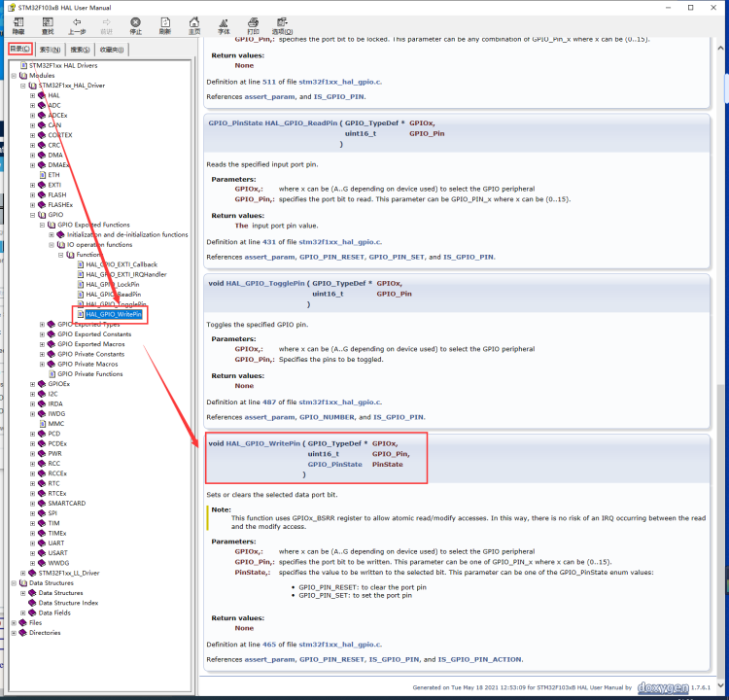Open line 487 definition link
This screenshot has width=729, height=700.
(268, 402)
